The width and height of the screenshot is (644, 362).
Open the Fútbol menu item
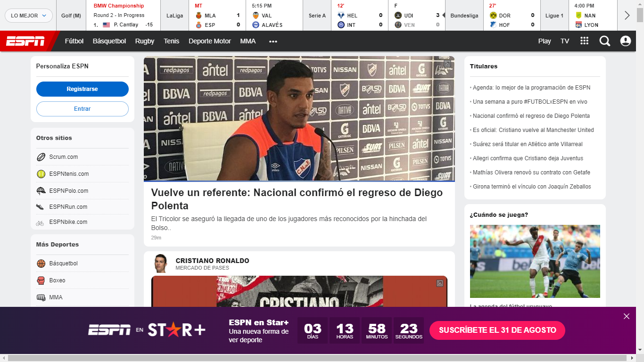[74, 41]
